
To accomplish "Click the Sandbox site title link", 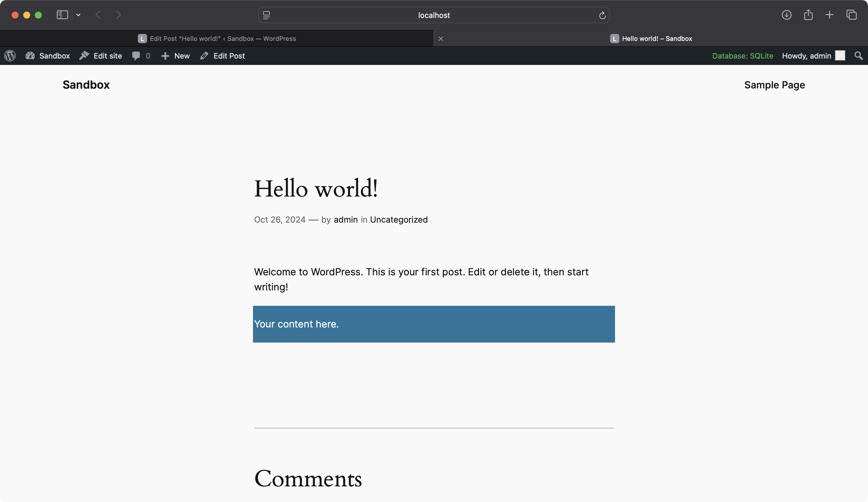I will tap(86, 85).
